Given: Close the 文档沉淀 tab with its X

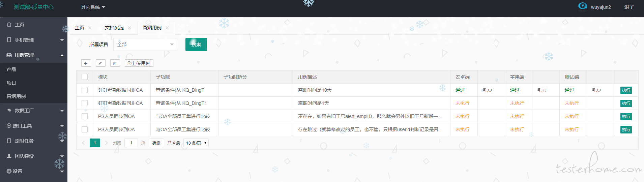Looking at the screenshot, I should pos(129,28).
